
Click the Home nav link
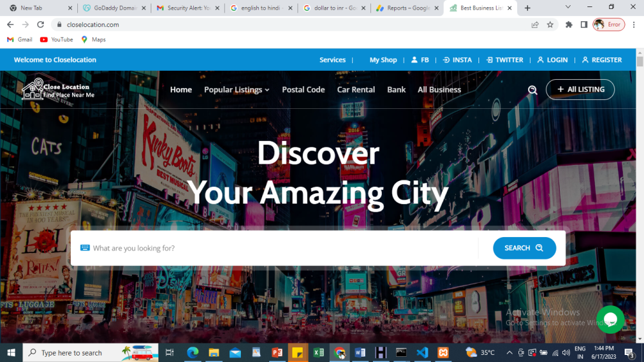coord(181,90)
